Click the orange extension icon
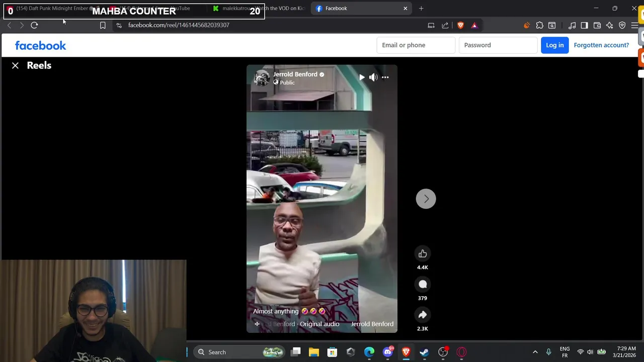Viewport: 644px width, 362px height. tap(527, 25)
